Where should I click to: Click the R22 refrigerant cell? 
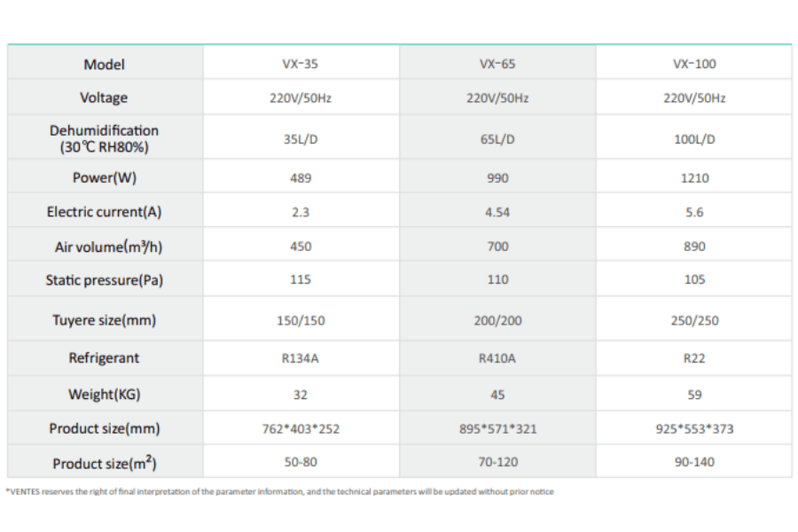click(x=694, y=358)
